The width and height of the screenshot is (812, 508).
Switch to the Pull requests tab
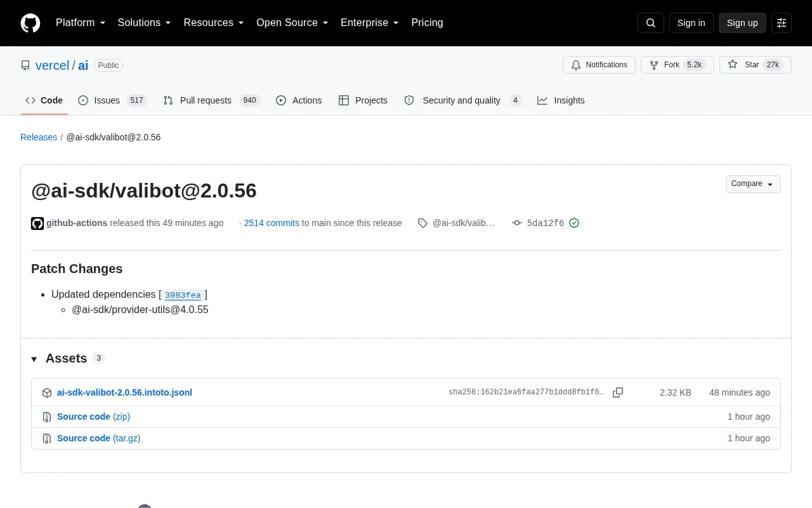tap(211, 100)
